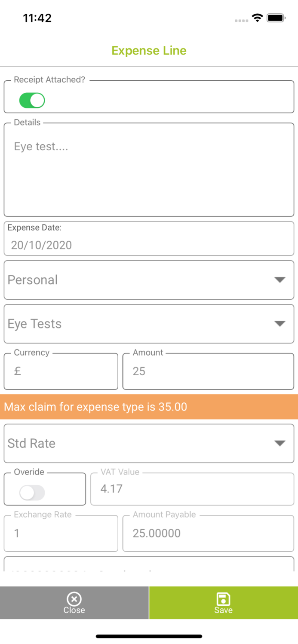Select the Expense Date field
The width and height of the screenshot is (298, 644).
(x=149, y=239)
